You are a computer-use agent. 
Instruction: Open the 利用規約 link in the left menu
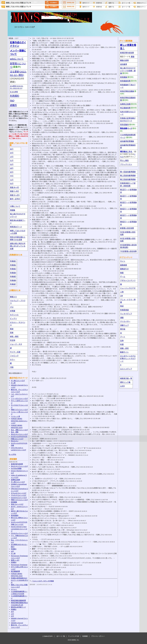click(x=14, y=96)
